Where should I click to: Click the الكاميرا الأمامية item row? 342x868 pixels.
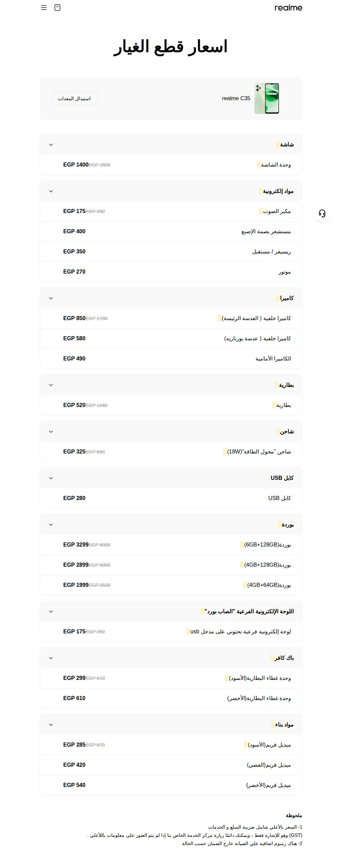[171, 359]
